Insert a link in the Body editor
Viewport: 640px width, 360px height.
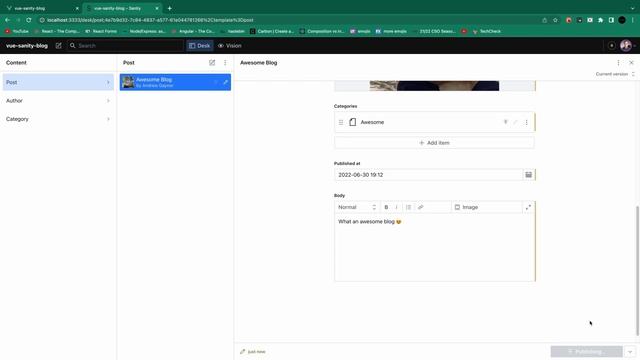[420, 207]
